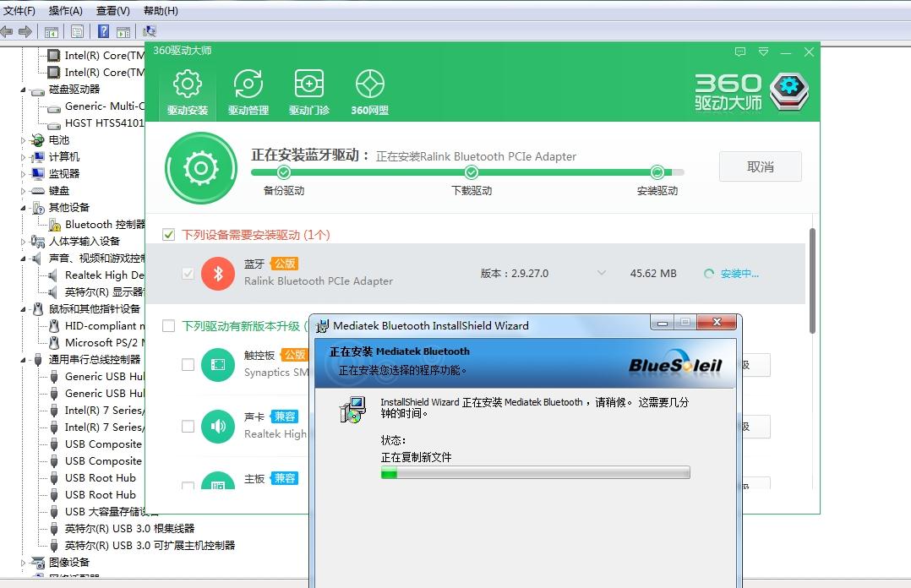Expand the 电池 tree node
Screen dimensions: 911x588
24,140
